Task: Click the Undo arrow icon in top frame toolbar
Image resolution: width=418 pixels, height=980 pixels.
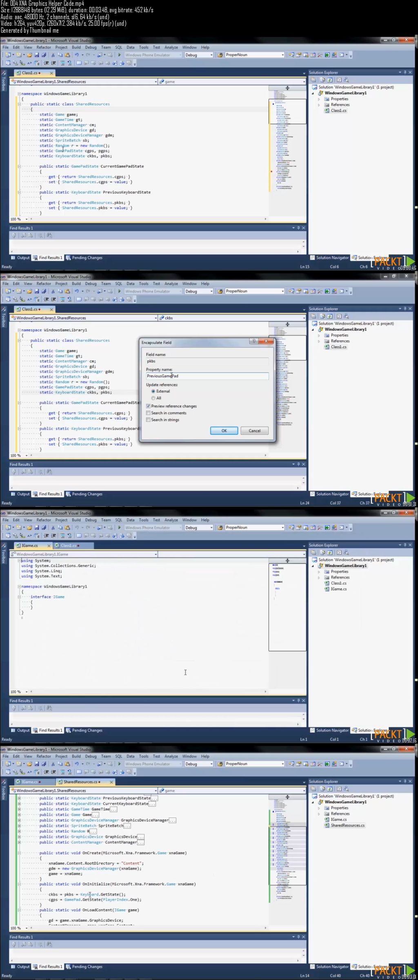Action: pos(76,55)
